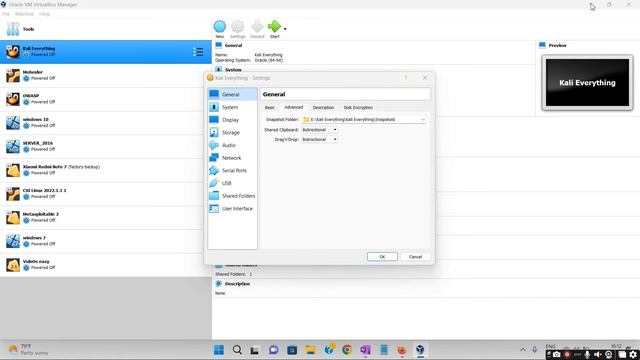The height and width of the screenshot is (360, 640).
Task: Open the weather widget on the taskbar
Action: click(28, 350)
